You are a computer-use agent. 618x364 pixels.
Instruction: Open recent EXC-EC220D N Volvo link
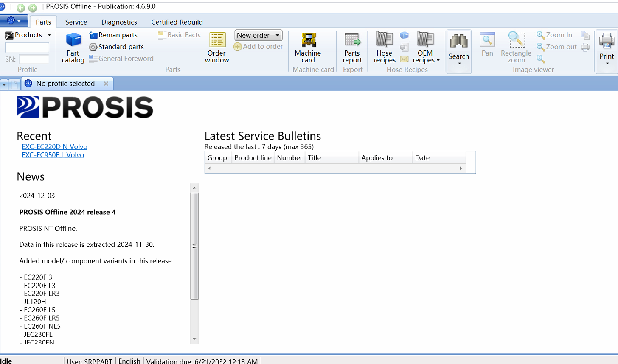point(55,147)
